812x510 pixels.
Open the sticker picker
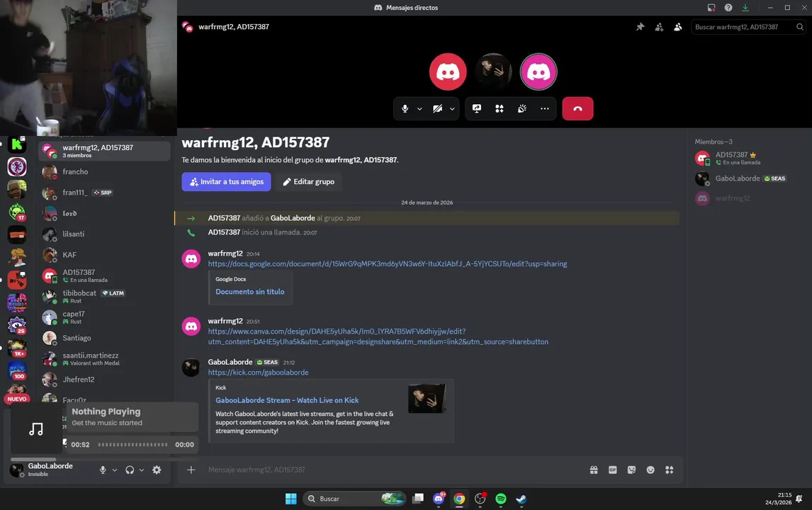click(631, 470)
